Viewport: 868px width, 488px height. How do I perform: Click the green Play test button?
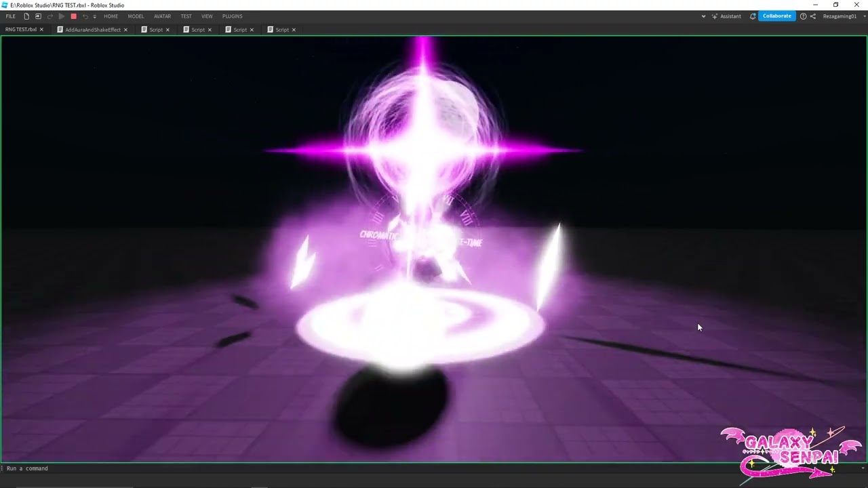[62, 16]
